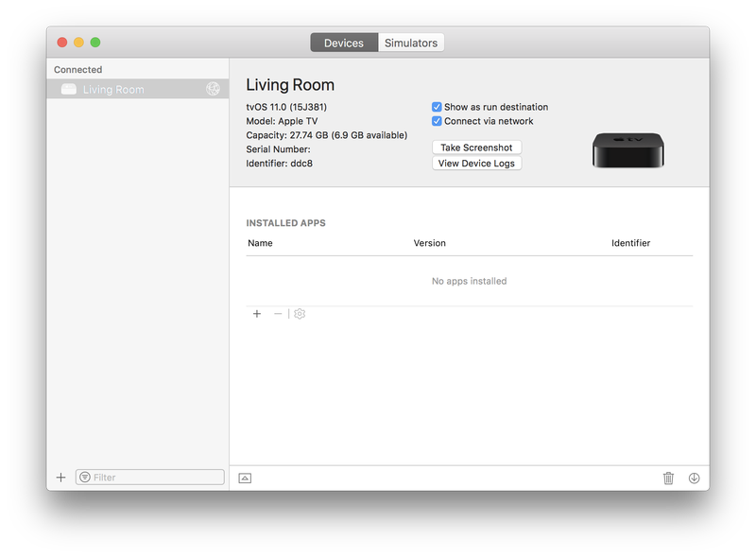Minimize the window with yellow button
This screenshot has width=756, height=557.
78,43
